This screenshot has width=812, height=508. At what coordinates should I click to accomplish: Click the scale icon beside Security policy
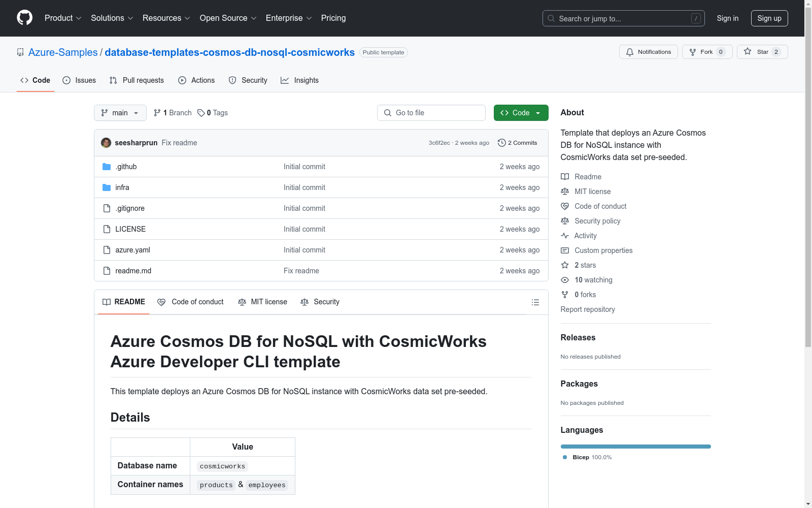pos(565,221)
